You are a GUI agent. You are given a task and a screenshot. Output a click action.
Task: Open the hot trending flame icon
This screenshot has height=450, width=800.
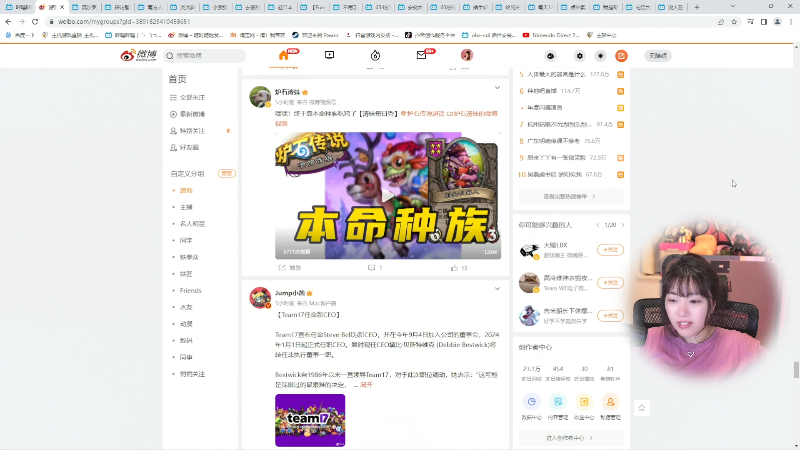[x=376, y=55]
